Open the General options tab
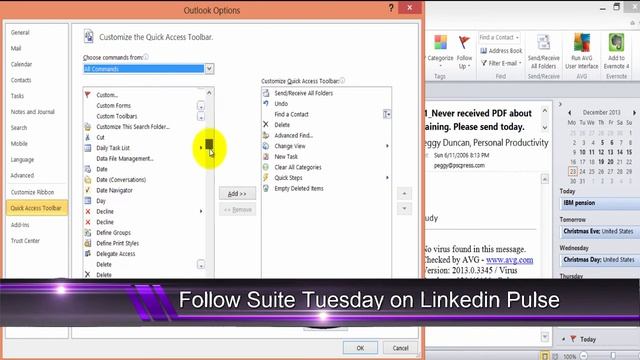 pos(20,32)
